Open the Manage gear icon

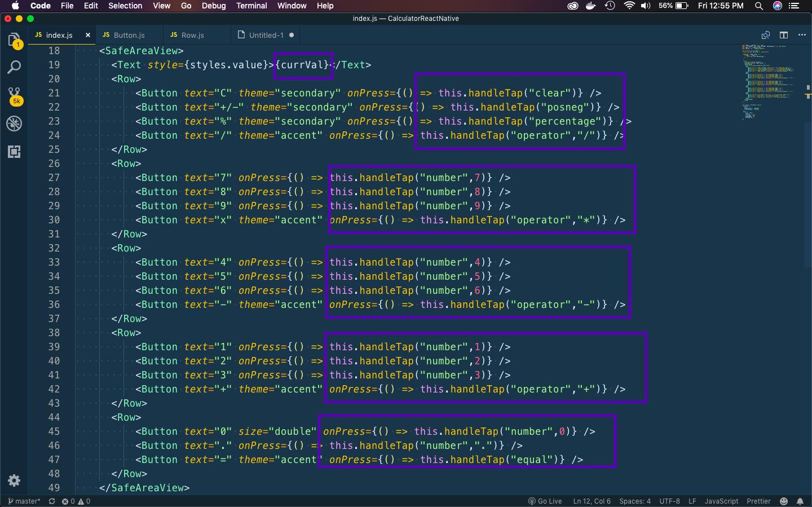(x=14, y=480)
